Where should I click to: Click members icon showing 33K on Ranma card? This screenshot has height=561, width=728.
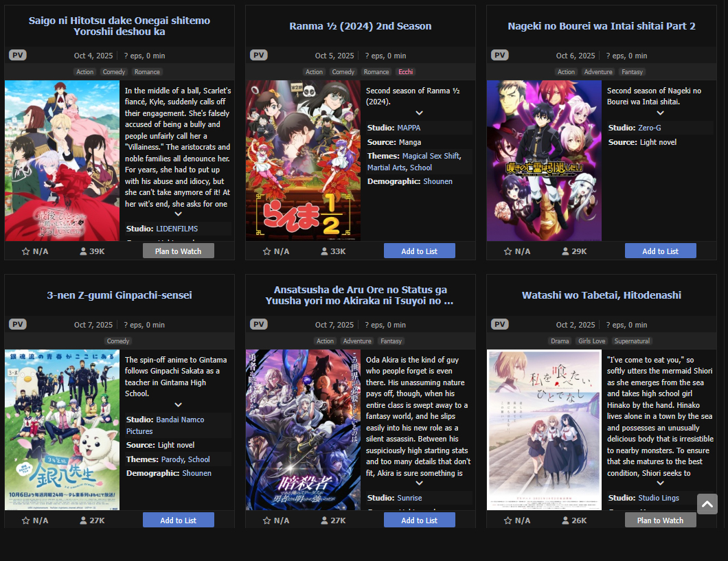(x=324, y=251)
